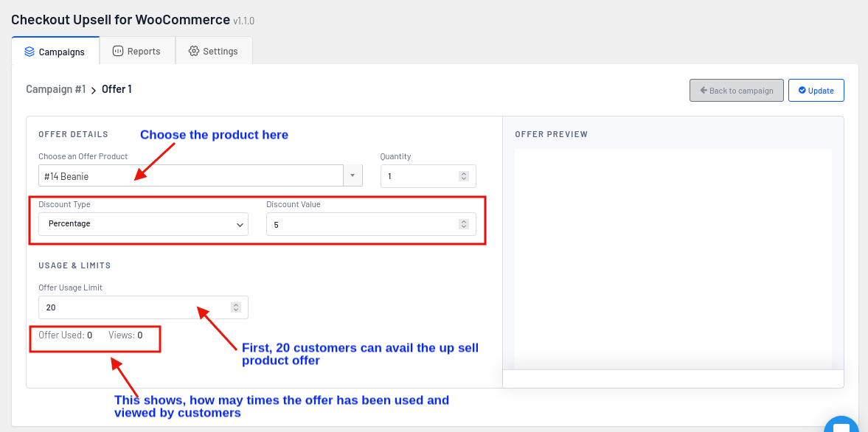This screenshot has width=868, height=432.
Task: Click the Campaign #1 breadcrumb link
Action: pos(56,89)
